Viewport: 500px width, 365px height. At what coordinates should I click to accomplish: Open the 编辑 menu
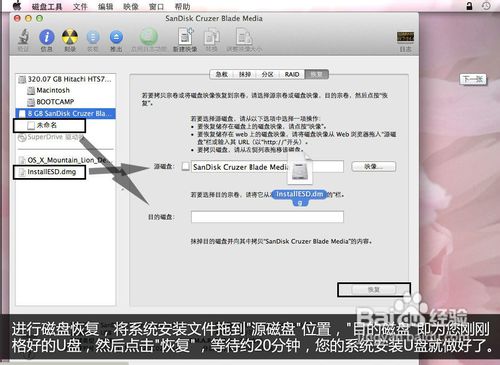(105, 6)
